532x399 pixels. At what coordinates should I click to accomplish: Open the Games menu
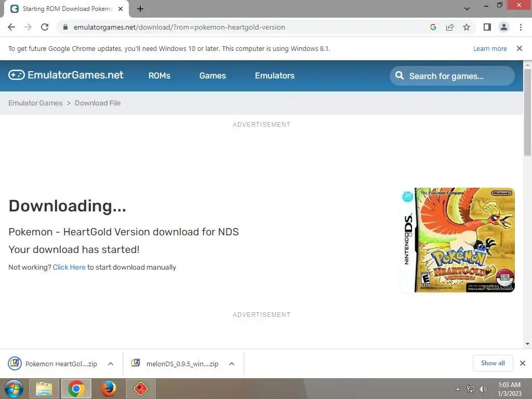[212, 76]
